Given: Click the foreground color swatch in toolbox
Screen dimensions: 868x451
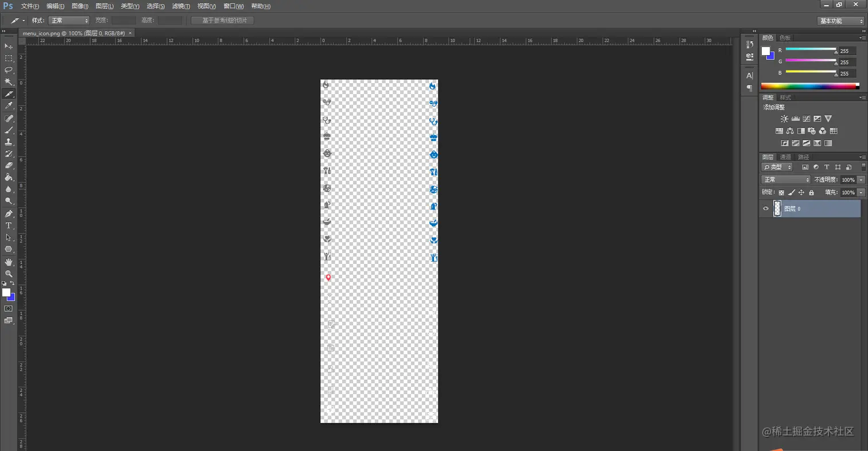Looking at the screenshot, I should pos(6,293).
